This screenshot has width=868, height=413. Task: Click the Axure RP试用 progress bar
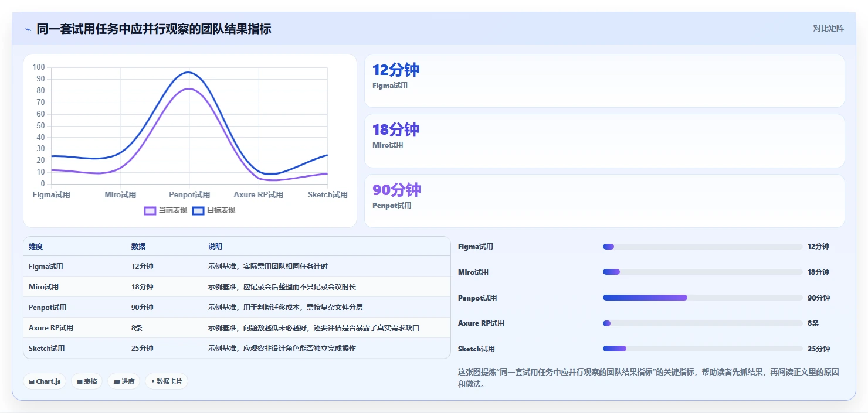tap(703, 323)
